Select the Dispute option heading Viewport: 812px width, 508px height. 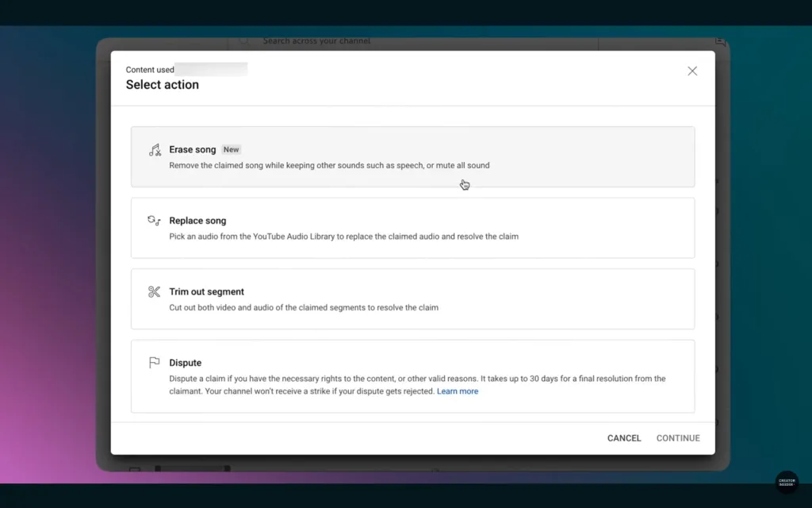pyautogui.click(x=186, y=363)
